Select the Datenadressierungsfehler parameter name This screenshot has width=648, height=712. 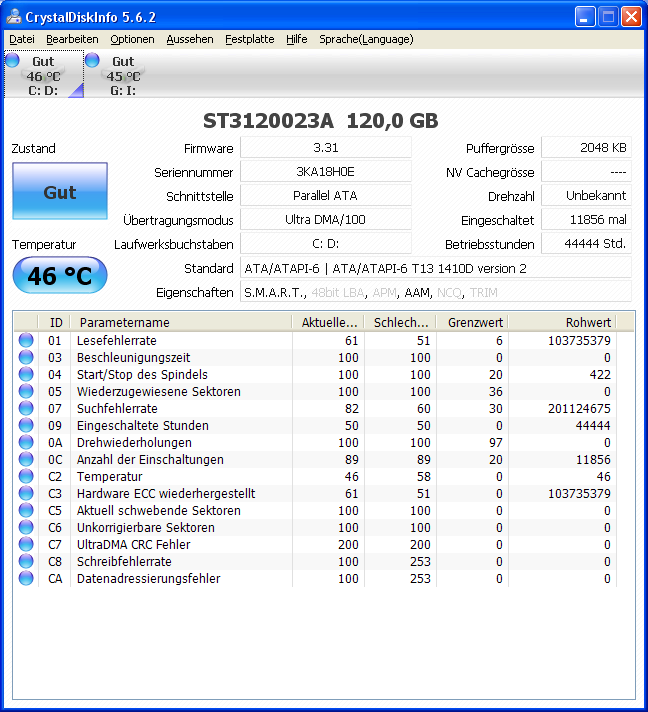point(148,578)
